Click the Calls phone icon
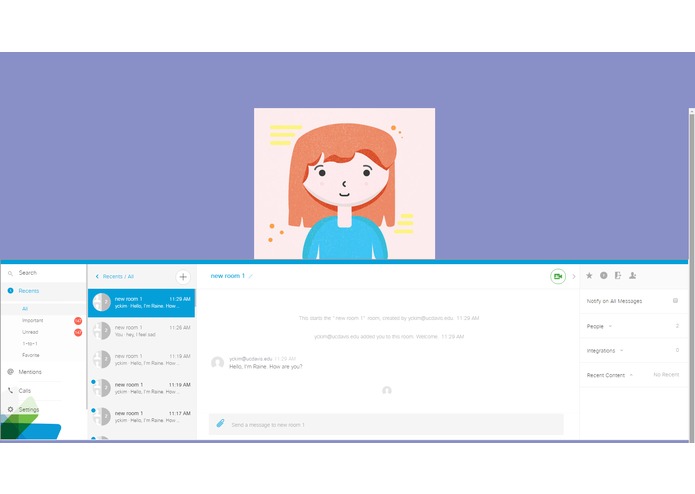695x494 pixels. [10, 390]
